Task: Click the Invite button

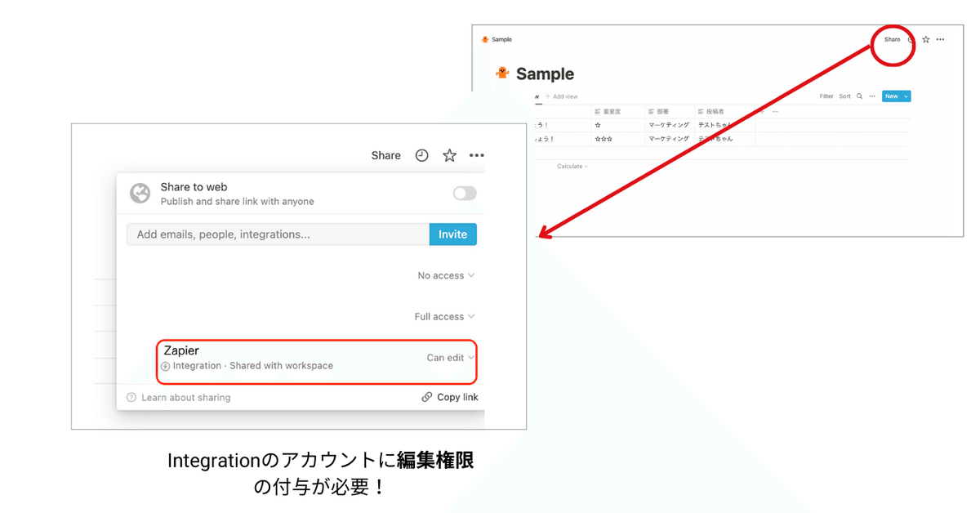Action: (x=453, y=234)
